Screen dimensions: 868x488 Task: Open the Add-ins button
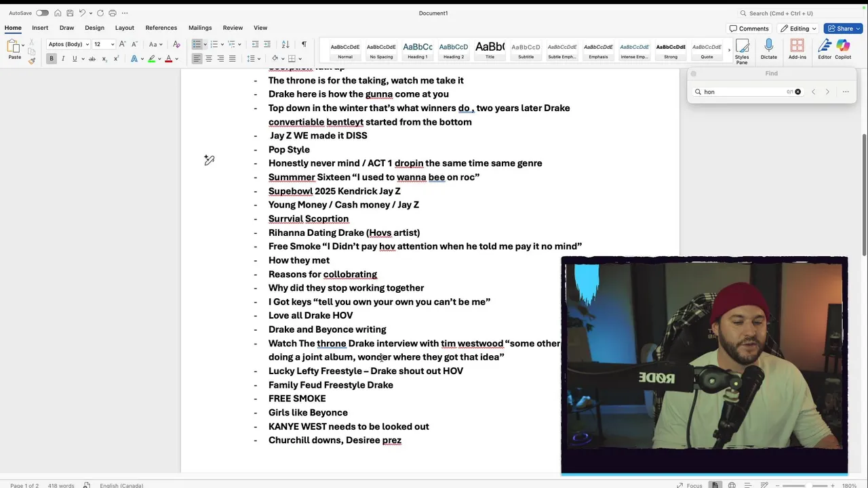pos(797,49)
